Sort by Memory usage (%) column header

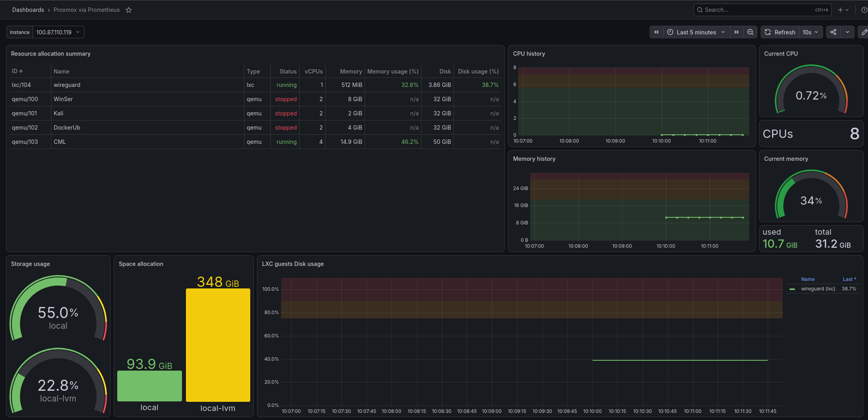coord(393,72)
